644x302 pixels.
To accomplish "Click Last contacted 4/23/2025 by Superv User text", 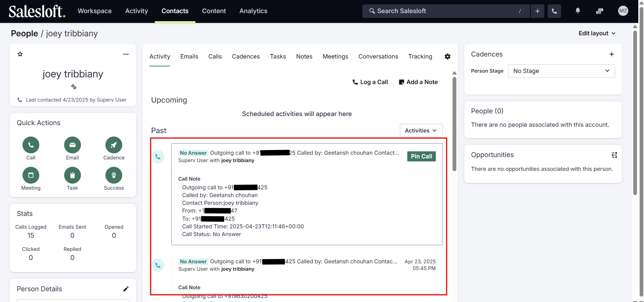I will coord(76,100).
